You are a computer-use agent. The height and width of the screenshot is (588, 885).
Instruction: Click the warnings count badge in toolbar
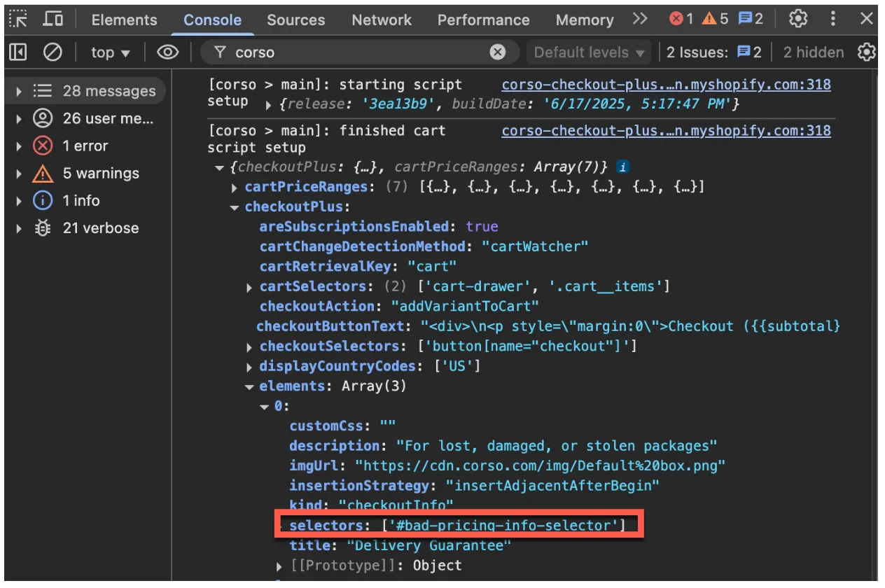715,19
